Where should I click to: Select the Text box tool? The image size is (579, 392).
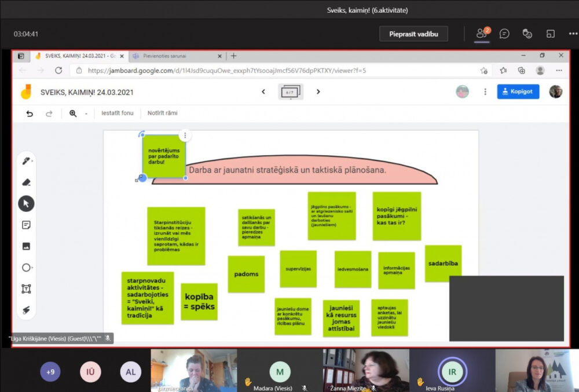[x=26, y=288]
